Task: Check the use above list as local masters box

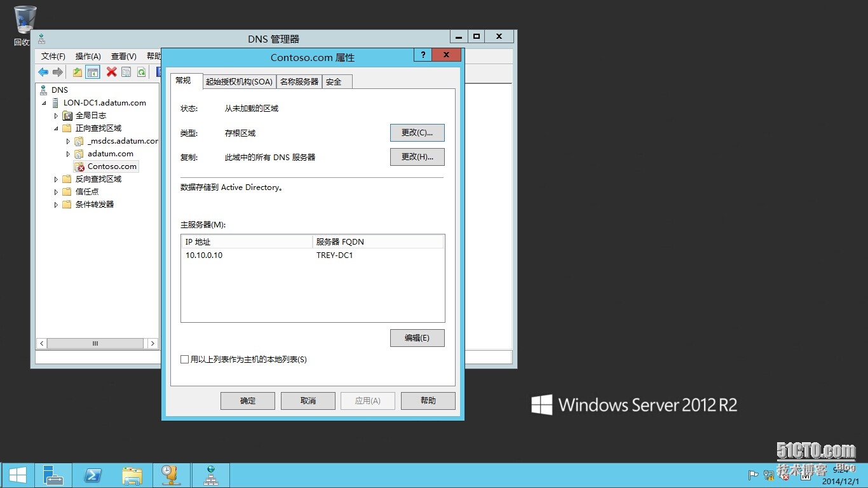Action: coord(185,360)
